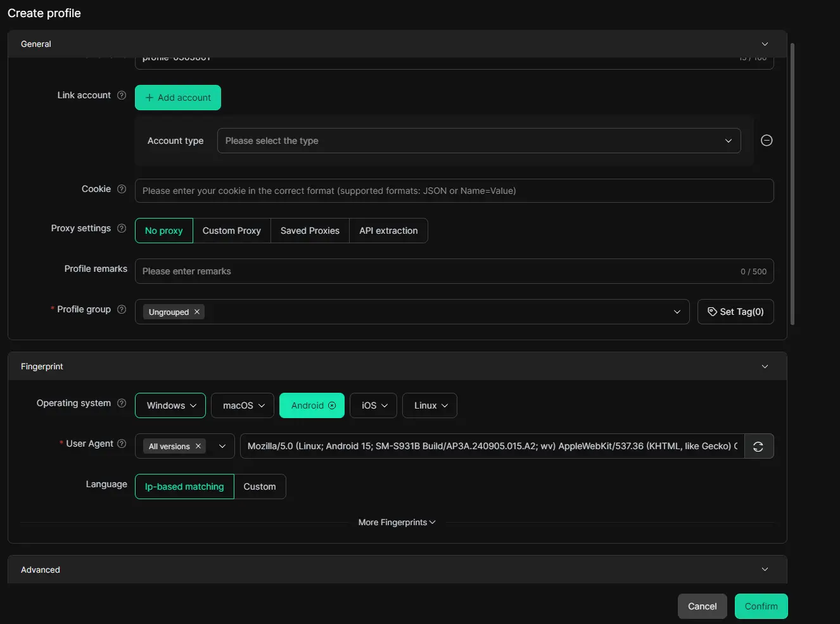This screenshot has width=840, height=624.
Task: Click the remove linked account minus icon
Action: [x=767, y=141]
